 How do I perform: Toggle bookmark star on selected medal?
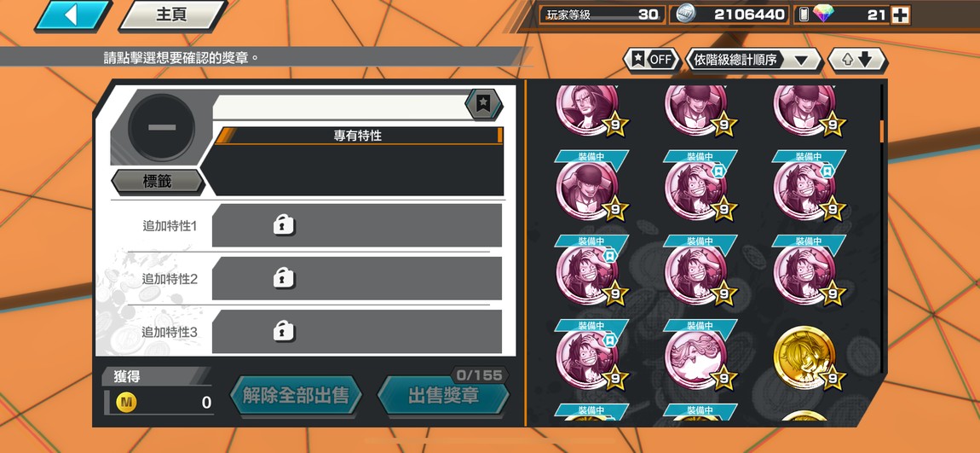click(x=483, y=104)
